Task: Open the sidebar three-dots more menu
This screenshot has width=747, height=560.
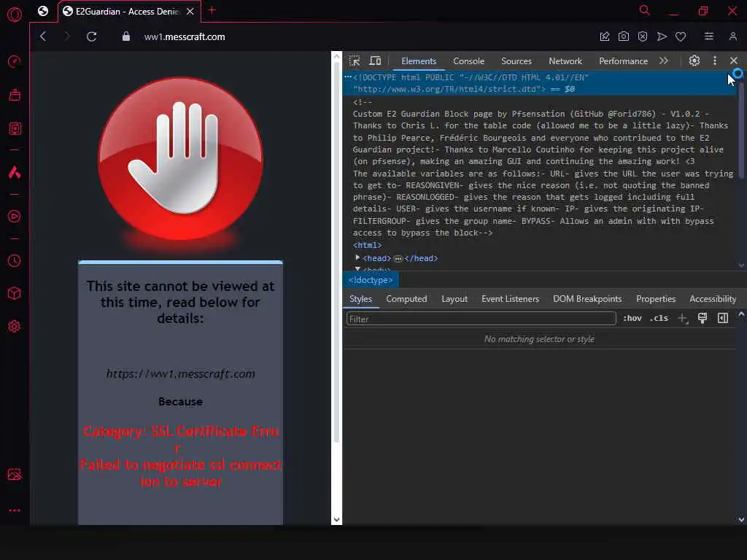Action: [15, 510]
